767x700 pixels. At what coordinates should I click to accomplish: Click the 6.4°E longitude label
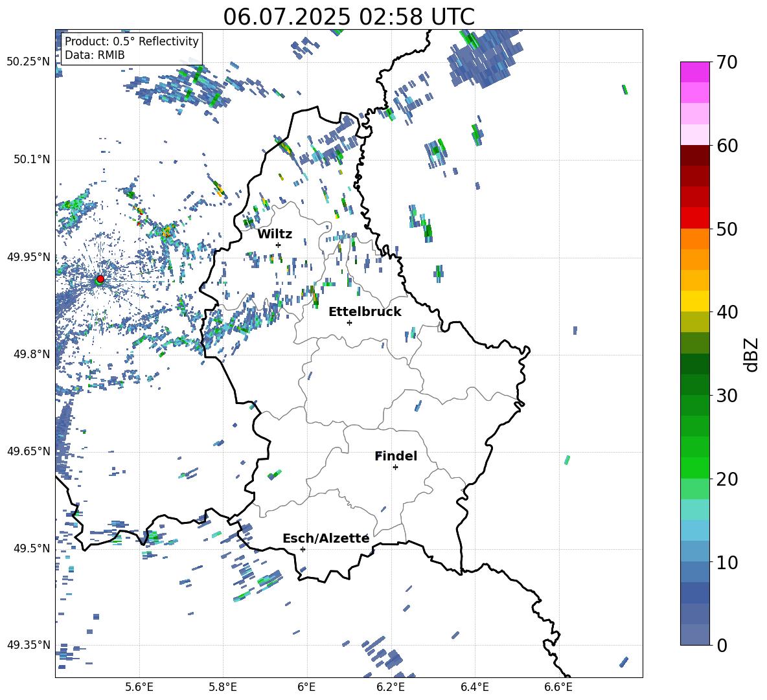[474, 687]
